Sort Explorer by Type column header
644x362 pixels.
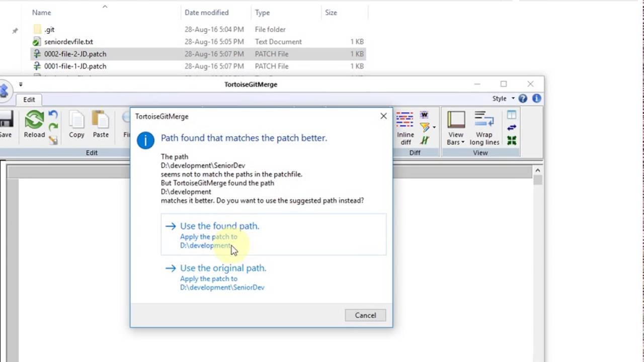point(286,13)
